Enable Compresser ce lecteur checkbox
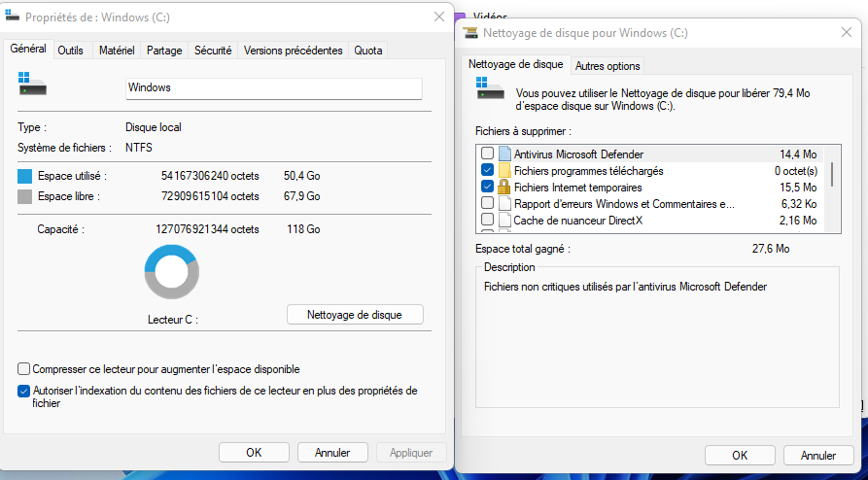This screenshot has height=480, width=868. click(23, 368)
